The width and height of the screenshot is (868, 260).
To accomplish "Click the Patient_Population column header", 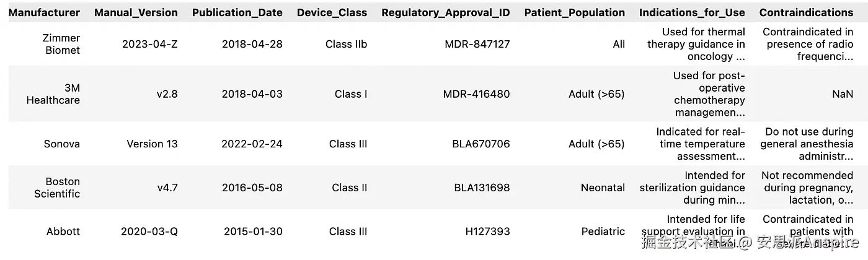I will click(x=574, y=12).
